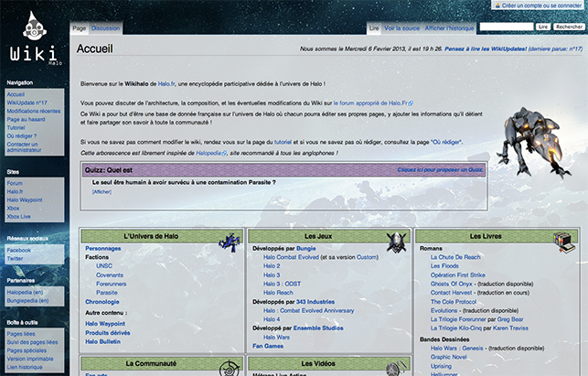The height and width of the screenshot is (376, 588).
Task: Open the Accueil sidebar link
Action: pos(16,94)
